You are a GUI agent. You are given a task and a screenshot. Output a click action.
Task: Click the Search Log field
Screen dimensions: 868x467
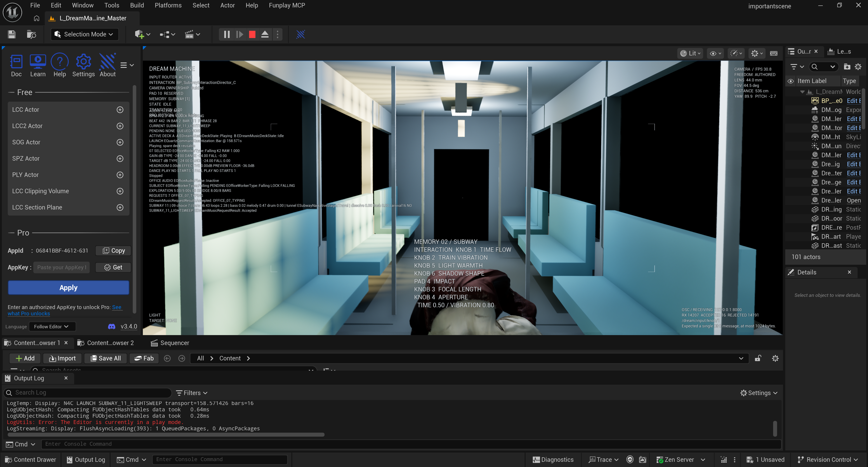click(88, 393)
